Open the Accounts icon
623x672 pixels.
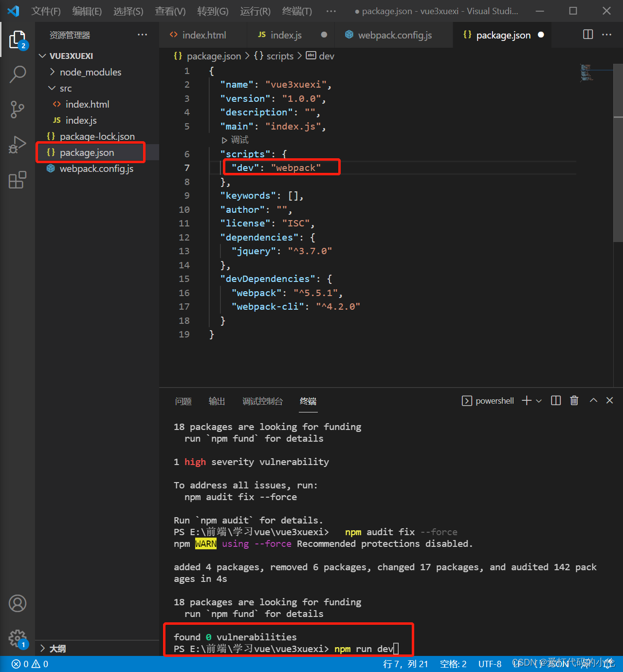pyautogui.click(x=18, y=603)
